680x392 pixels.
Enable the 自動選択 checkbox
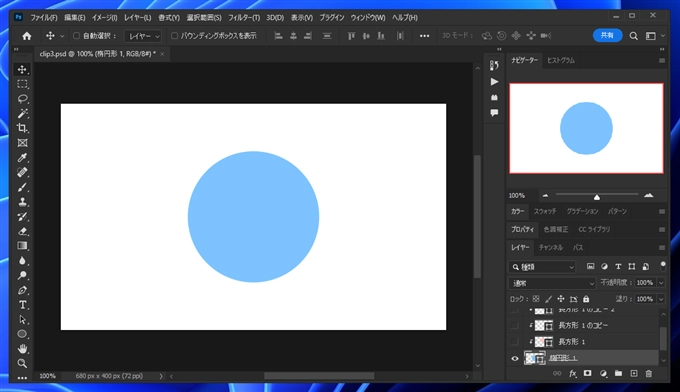pos(76,36)
